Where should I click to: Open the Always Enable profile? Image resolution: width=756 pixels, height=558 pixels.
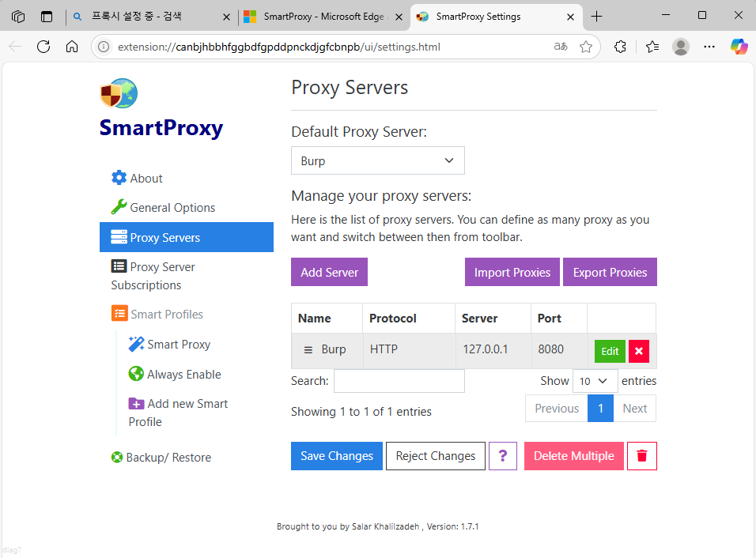(x=175, y=375)
